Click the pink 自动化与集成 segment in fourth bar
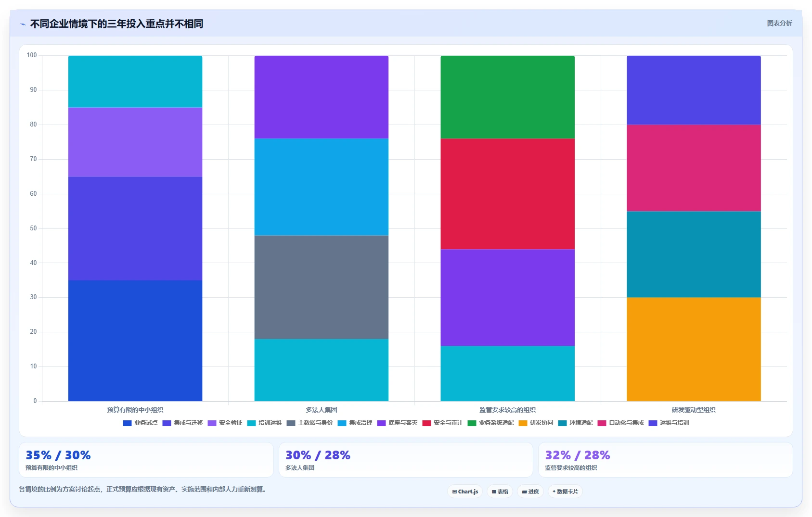The image size is (812, 517). pyautogui.click(x=694, y=168)
